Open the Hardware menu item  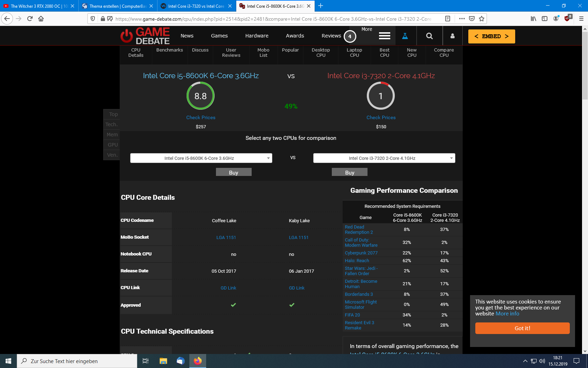pos(257,36)
